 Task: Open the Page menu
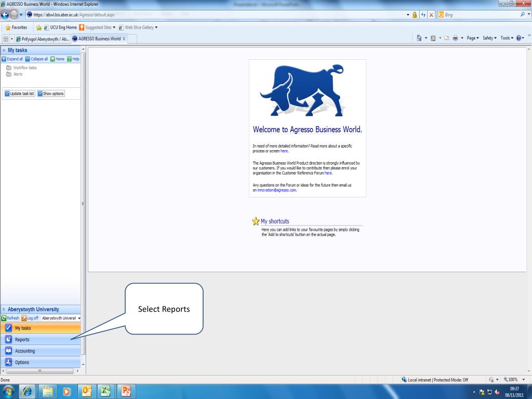[473, 38]
